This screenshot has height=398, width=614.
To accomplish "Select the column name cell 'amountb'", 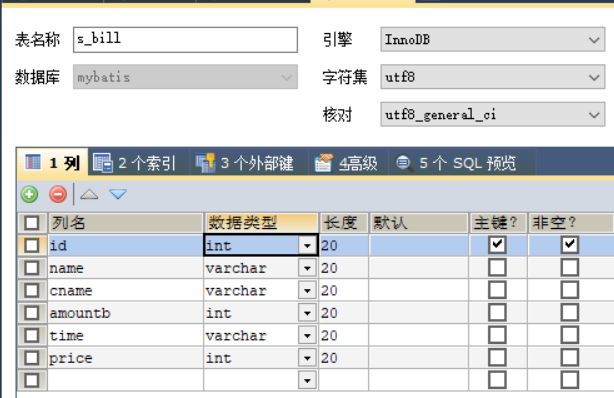I will point(125,313).
